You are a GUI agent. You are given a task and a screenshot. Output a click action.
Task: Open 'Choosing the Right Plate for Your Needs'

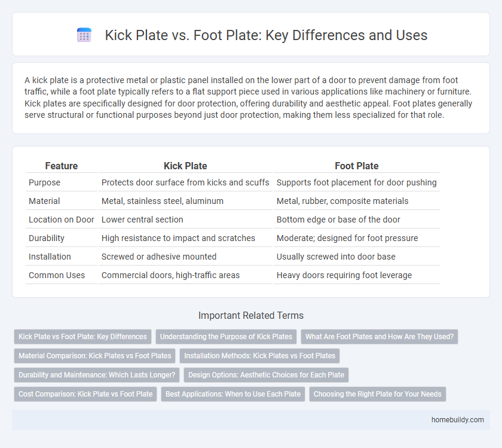point(378,394)
